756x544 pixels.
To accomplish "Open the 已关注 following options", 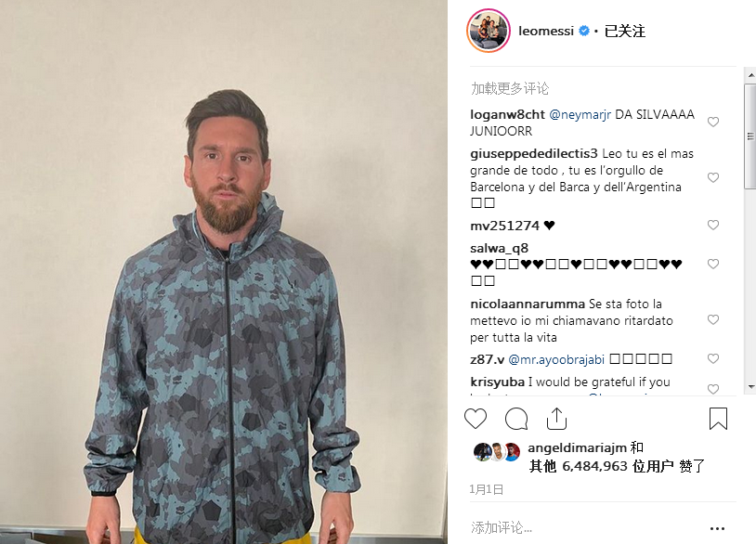I will pos(624,31).
